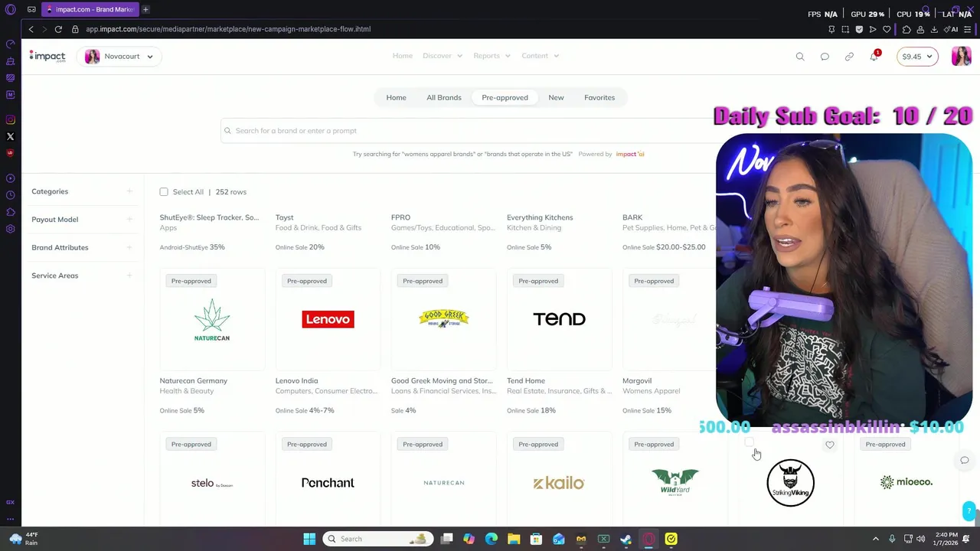The image size is (980, 551).
Task: Go to Home in top navigation
Action: pyautogui.click(x=403, y=56)
